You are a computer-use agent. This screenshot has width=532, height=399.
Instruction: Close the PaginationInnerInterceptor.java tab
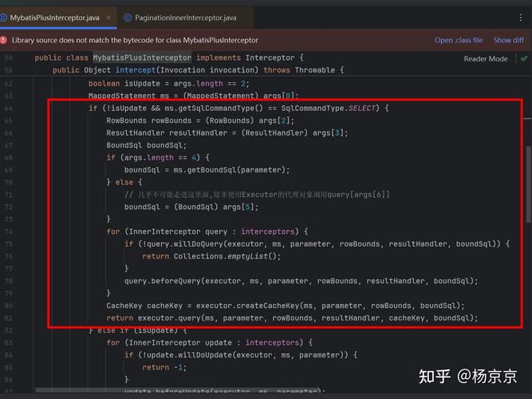click(245, 17)
